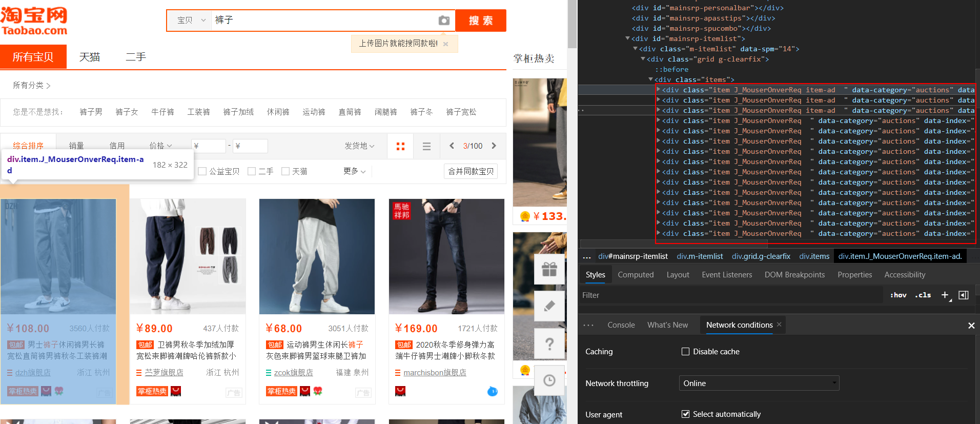Click the div.grid.g-clearfix breadcrumb
Viewport: 980px width, 424px height.
761,256
